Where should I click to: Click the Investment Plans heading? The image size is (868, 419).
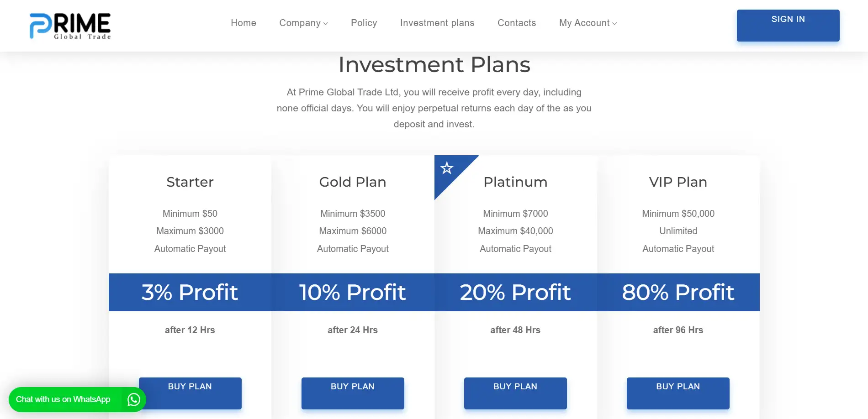pos(434,65)
